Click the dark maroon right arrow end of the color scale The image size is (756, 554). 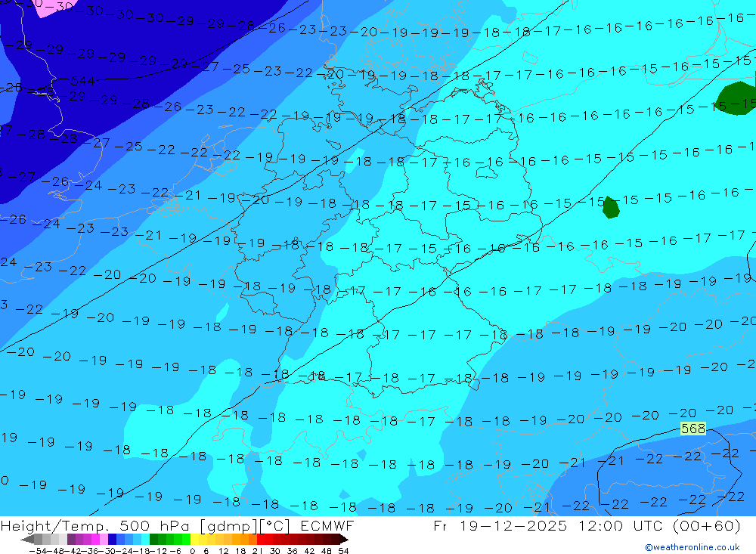[343, 539]
